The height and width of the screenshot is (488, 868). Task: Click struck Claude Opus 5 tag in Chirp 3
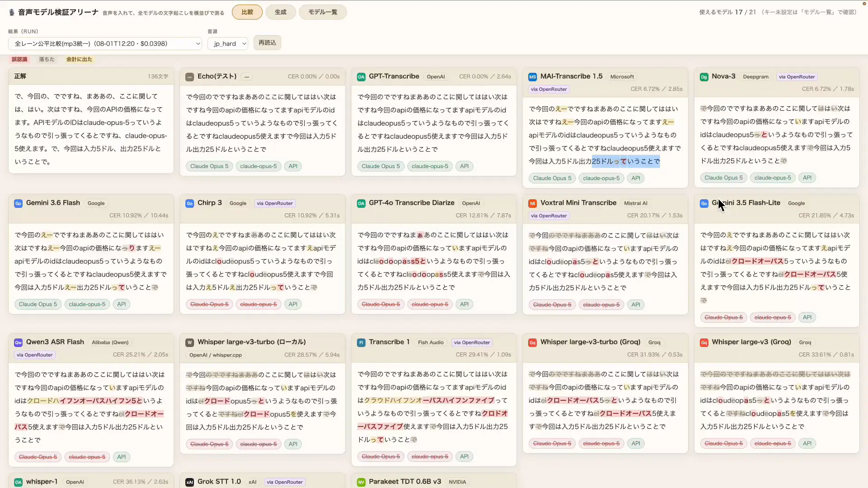[209, 304]
